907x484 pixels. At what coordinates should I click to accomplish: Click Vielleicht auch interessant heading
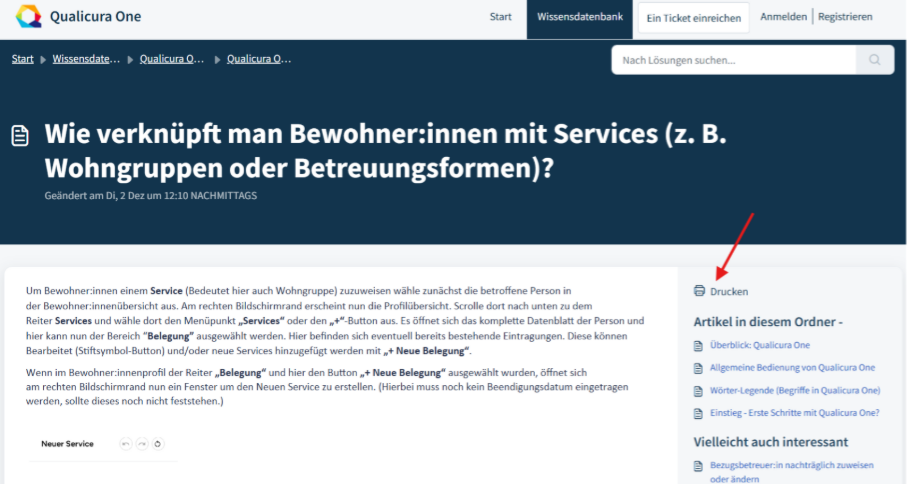tap(770, 442)
